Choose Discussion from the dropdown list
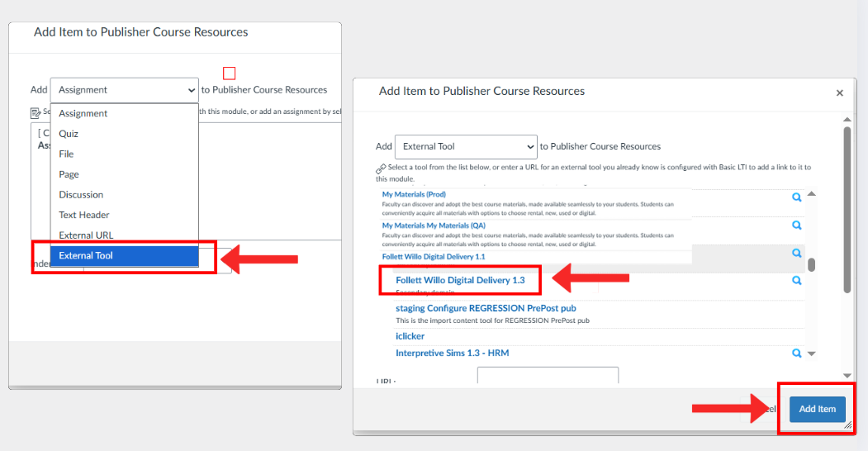868x451 pixels. click(x=125, y=195)
